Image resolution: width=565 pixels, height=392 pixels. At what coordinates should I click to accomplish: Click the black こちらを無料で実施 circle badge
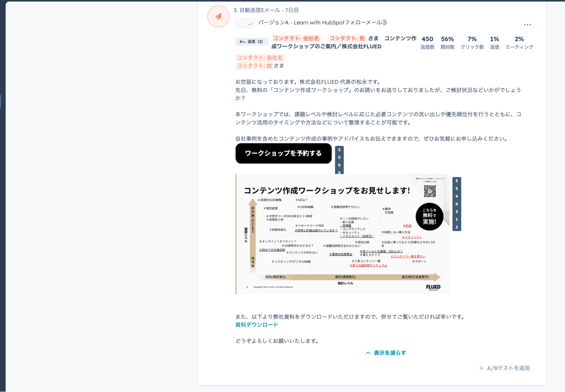click(x=429, y=216)
